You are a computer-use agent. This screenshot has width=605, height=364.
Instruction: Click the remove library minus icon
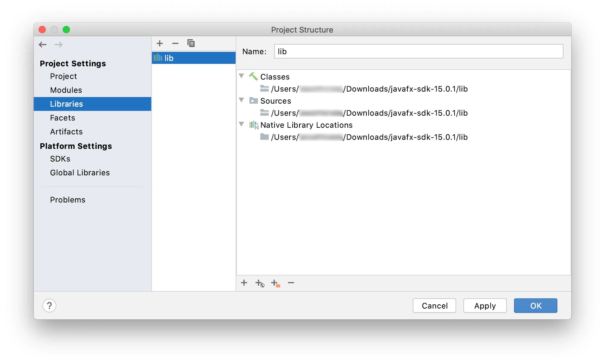coord(175,43)
